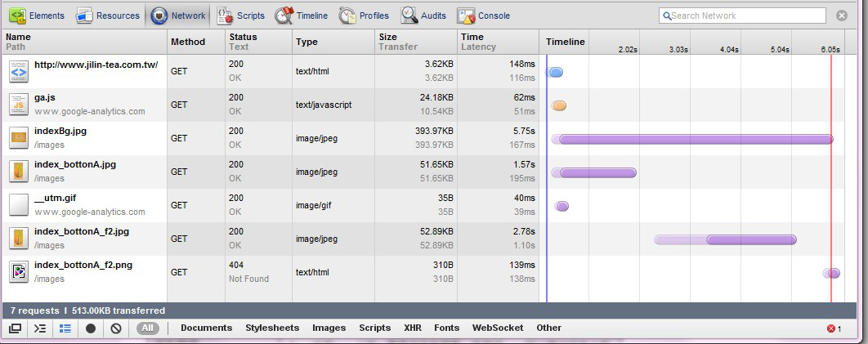The height and width of the screenshot is (344, 868).
Task: Filter requests by Other
Action: (x=548, y=328)
